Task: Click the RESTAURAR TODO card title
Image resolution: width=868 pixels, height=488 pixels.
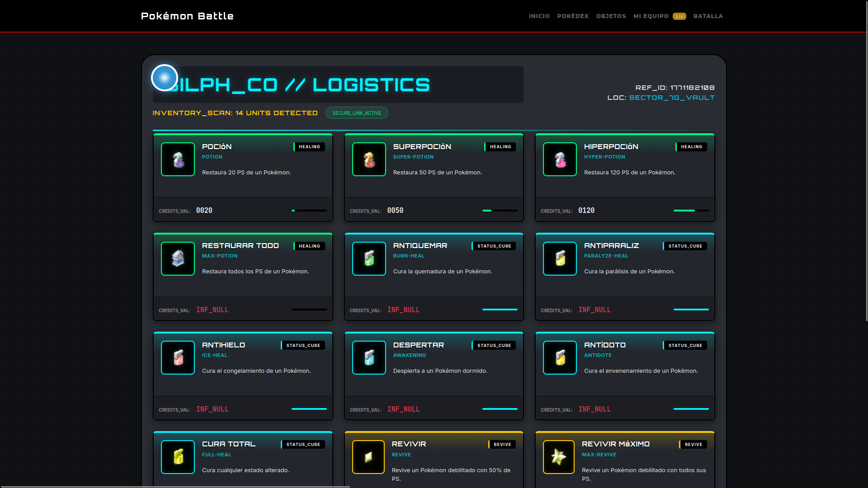Action: [x=241, y=246]
